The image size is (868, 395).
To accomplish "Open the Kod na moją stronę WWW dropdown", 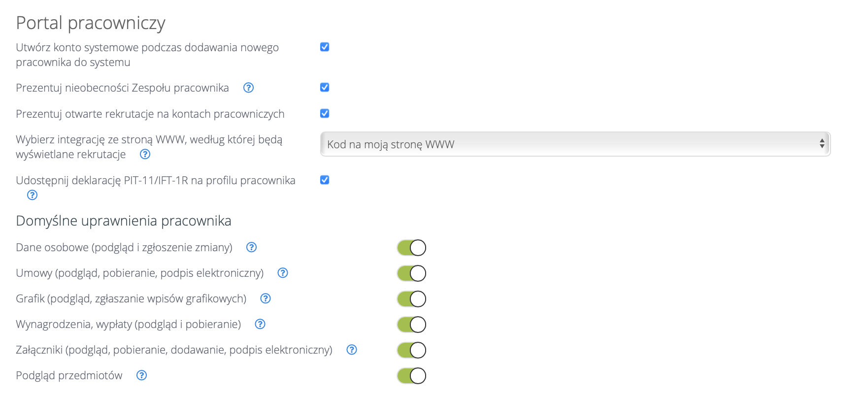I will pyautogui.click(x=575, y=144).
